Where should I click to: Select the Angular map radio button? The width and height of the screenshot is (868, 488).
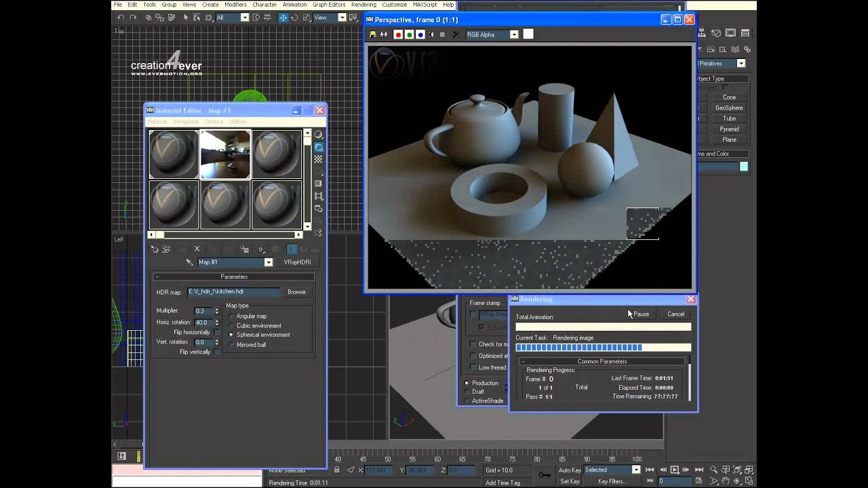232,317
